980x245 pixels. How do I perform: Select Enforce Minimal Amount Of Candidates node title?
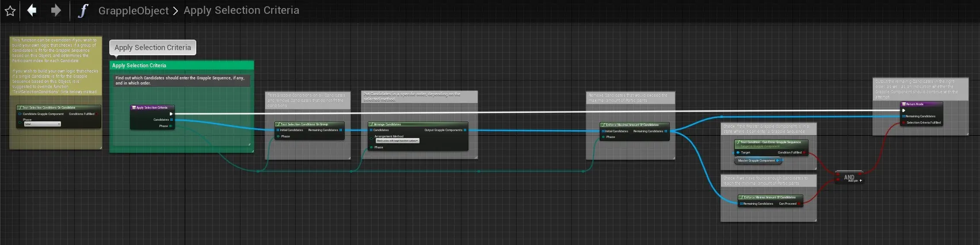pos(770,197)
